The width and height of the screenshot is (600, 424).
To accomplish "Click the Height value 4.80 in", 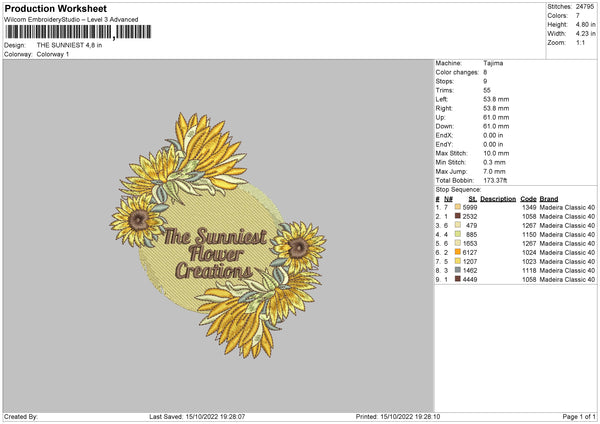I will (585, 24).
